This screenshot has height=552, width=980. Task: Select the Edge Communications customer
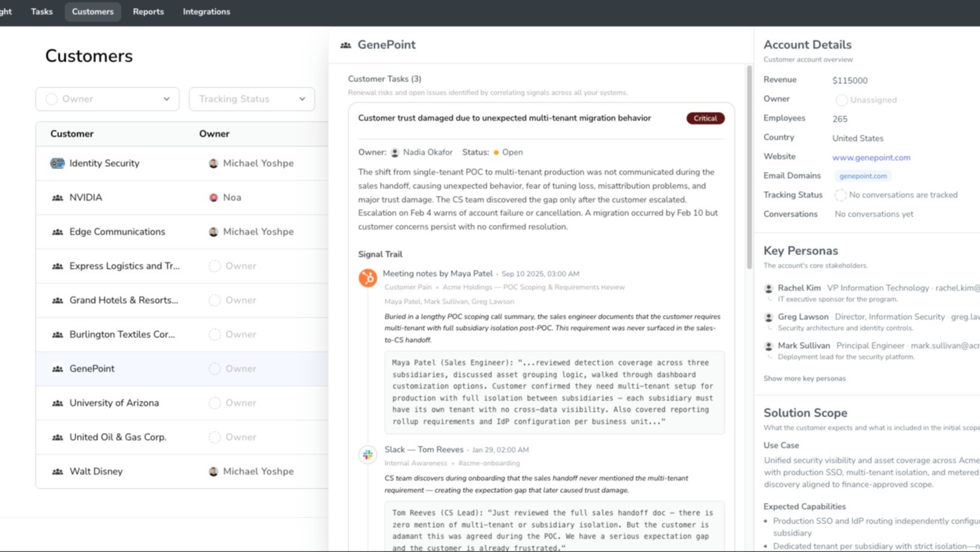coord(182,232)
